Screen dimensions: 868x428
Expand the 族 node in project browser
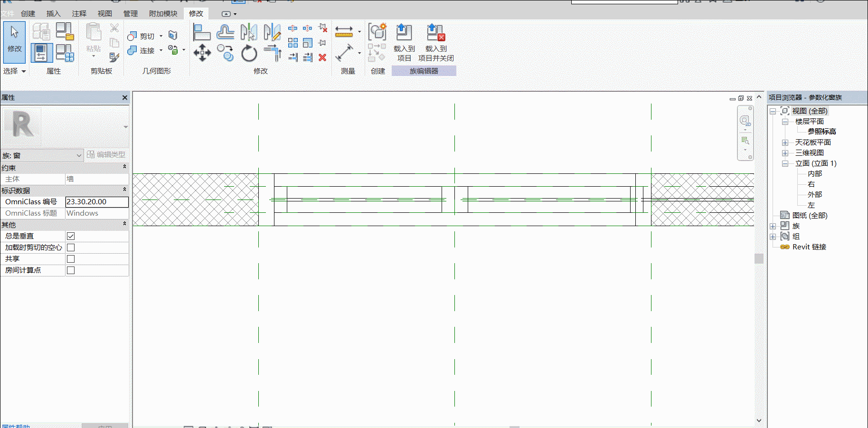pos(773,226)
